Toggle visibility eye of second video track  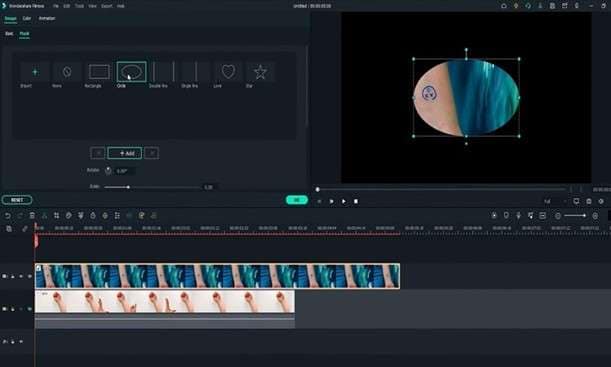tap(30, 309)
